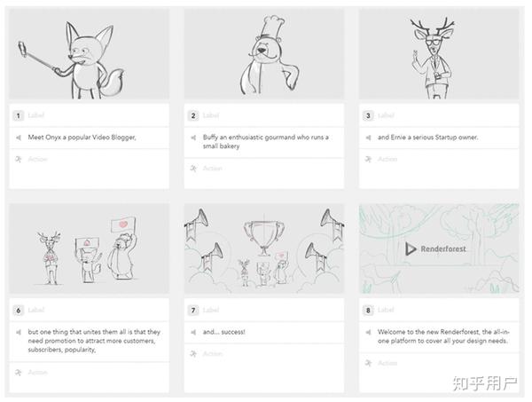Click the running-figure action icon in card 1
The image size is (532, 402).
point(19,159)
